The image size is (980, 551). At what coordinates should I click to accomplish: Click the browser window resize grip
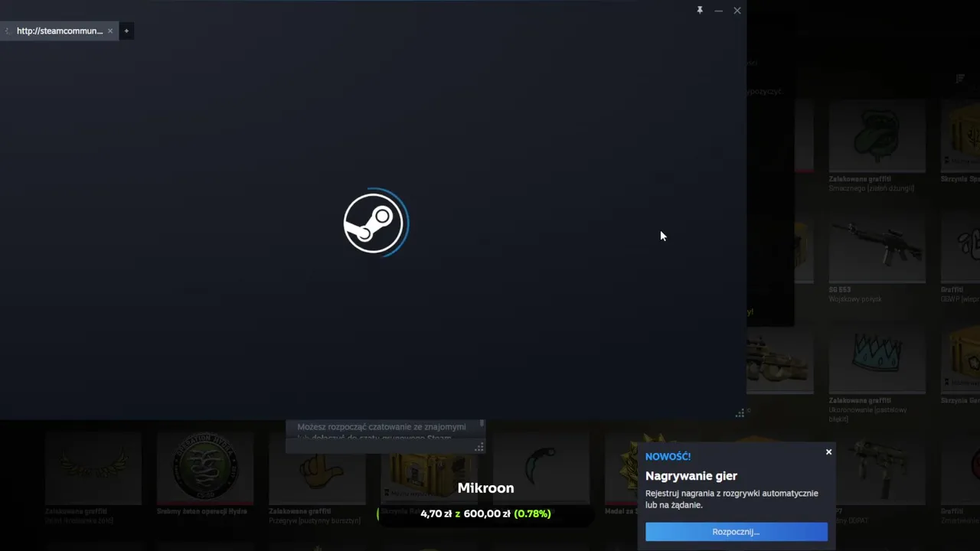pyautogui.click(x=740, y=413)
